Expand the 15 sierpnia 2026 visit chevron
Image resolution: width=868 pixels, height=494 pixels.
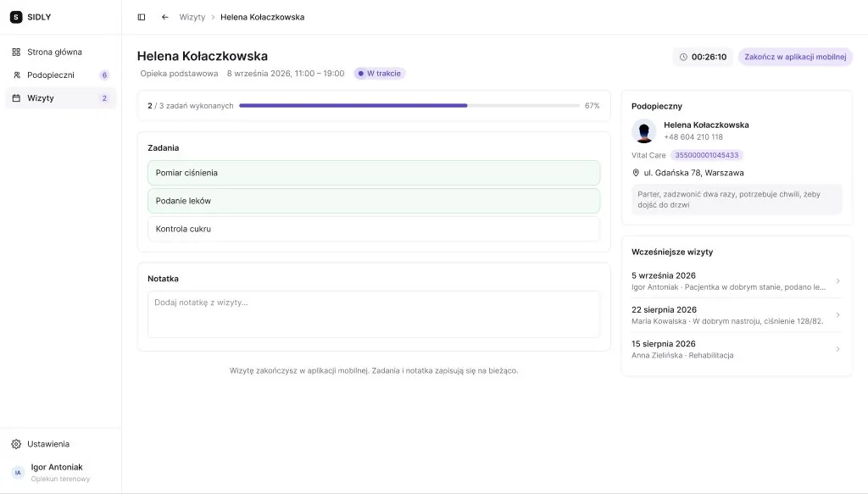click(x=837, y=350)
